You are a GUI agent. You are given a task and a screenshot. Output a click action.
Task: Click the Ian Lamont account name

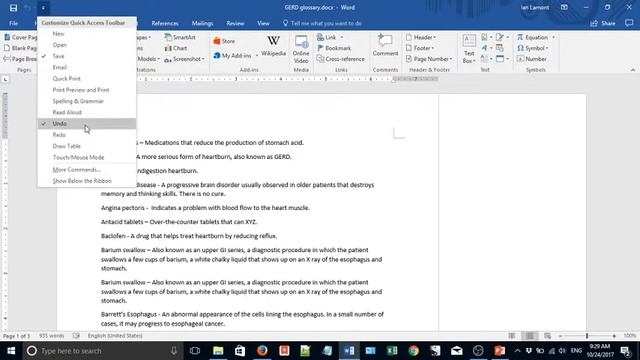(535, 7)
